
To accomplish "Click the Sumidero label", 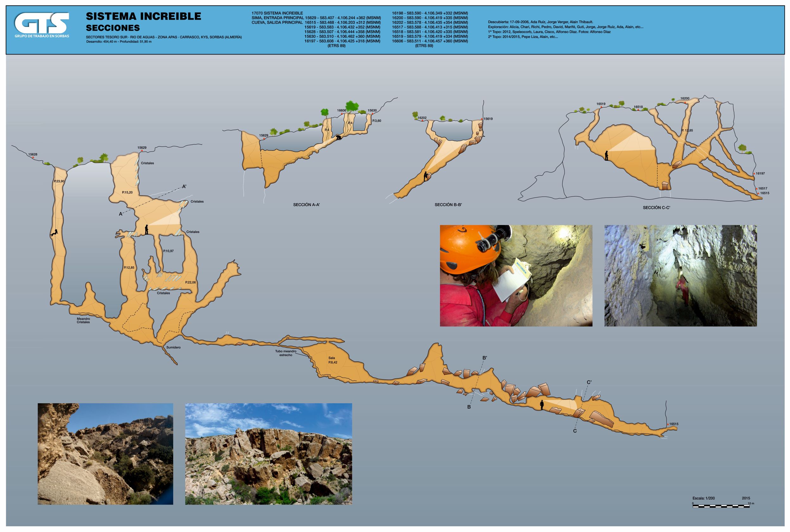I will (173, 347).
